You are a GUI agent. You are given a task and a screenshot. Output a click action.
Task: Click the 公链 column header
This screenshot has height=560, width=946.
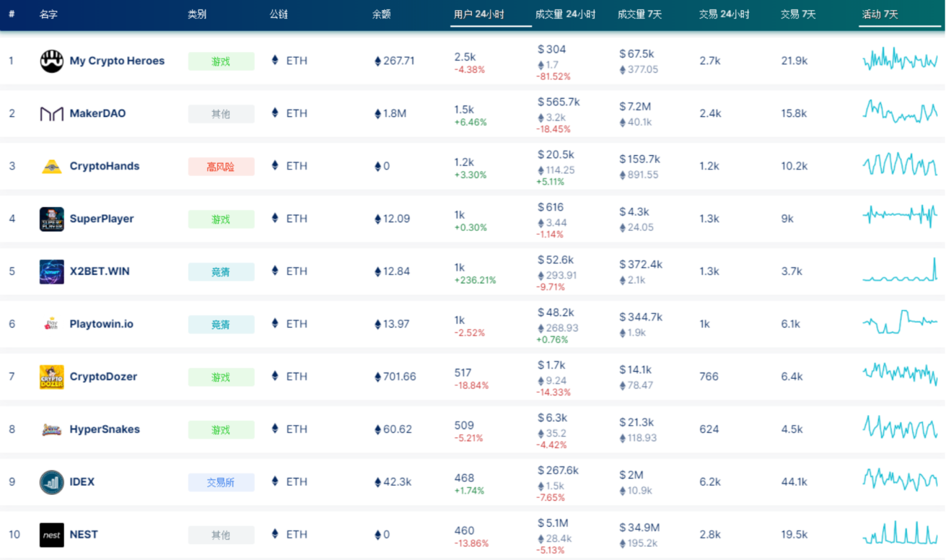(279, 14)
